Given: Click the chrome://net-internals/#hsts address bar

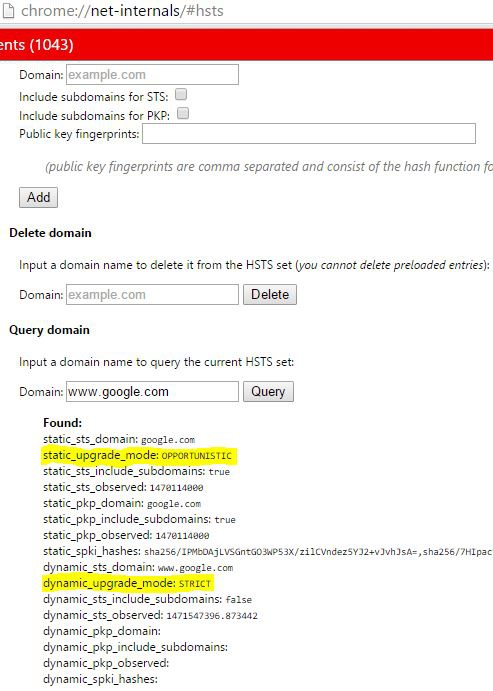Looking at the screenshot, I should pos(122,11).
